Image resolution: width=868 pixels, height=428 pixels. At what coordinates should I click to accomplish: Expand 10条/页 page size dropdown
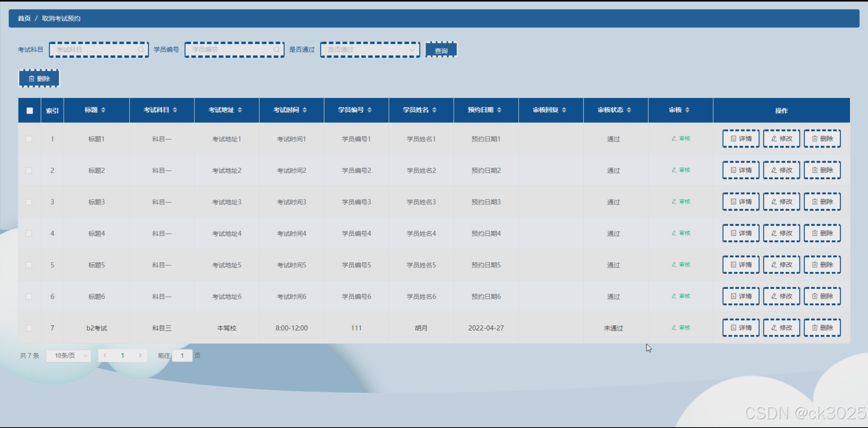(x=68, y=356)
